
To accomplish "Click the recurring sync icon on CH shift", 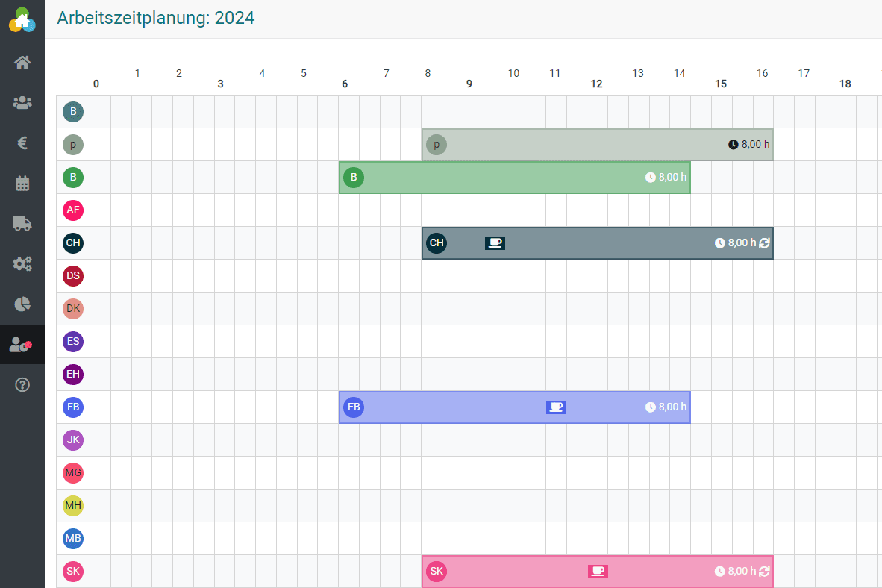I will pos(764,243).
